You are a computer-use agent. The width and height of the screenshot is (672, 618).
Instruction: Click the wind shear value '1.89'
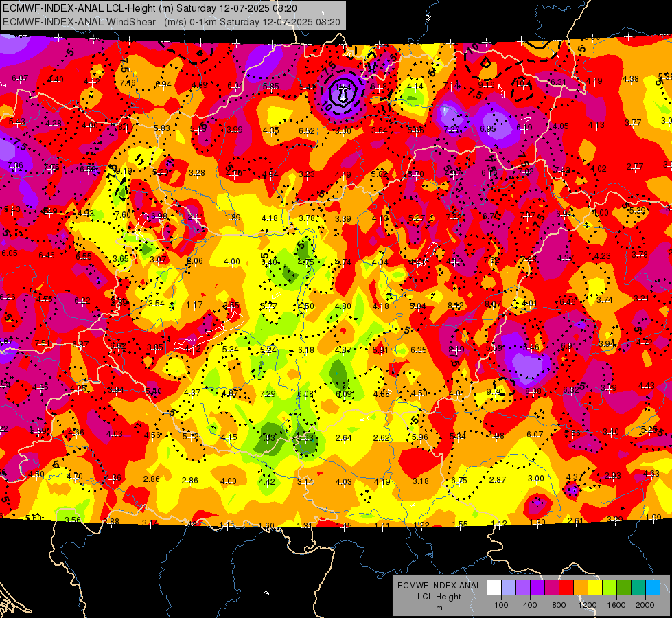pyautogui.click(x=233, y=218)
